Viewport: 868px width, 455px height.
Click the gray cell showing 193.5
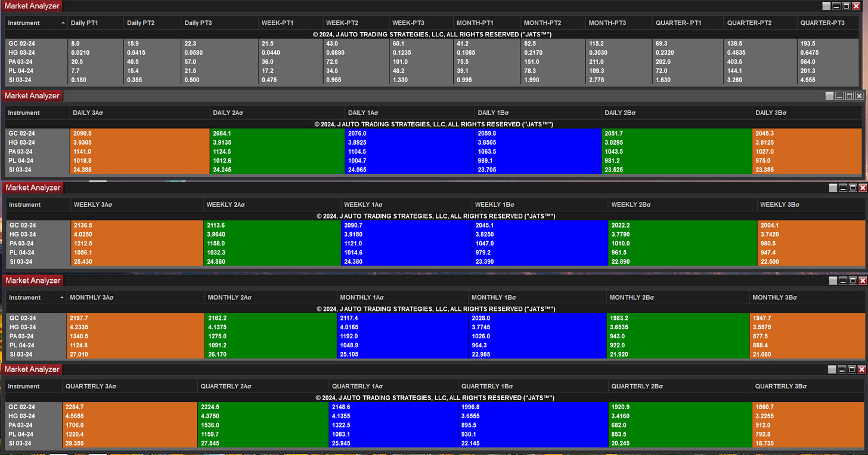[829, 43]
